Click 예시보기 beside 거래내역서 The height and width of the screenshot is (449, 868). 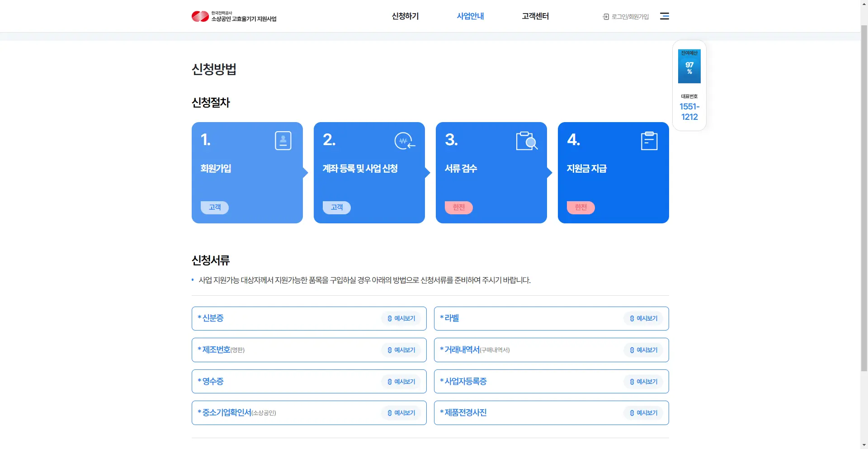pos(644,350)
